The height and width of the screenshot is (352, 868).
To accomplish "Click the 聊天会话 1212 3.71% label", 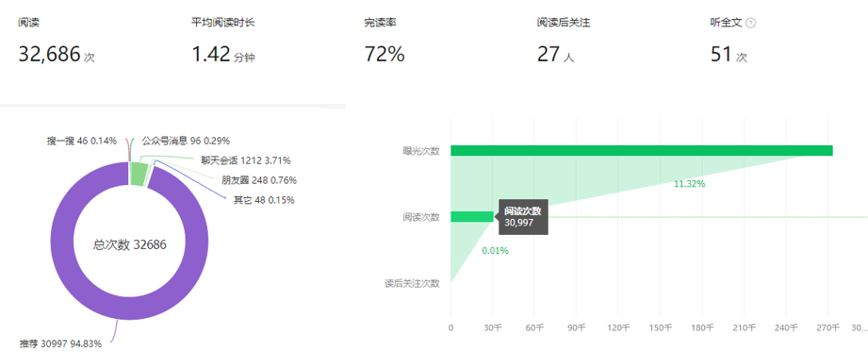I will pos(246,160).
